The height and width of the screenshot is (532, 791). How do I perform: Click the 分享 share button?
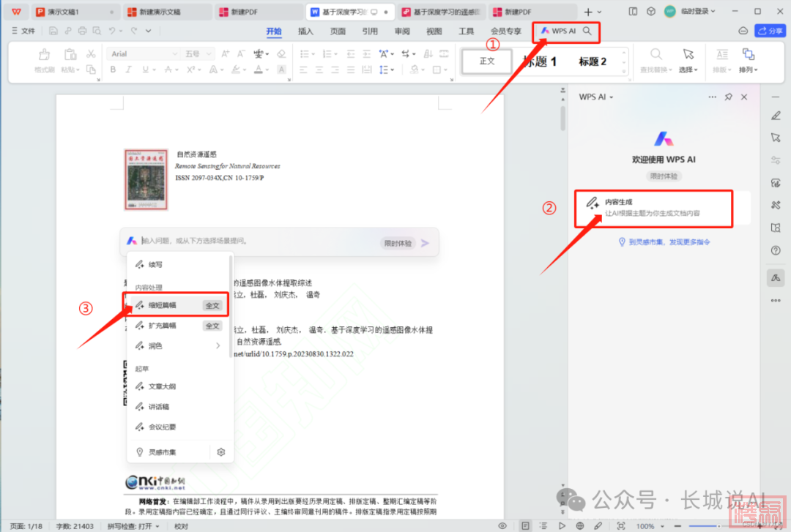770,31
